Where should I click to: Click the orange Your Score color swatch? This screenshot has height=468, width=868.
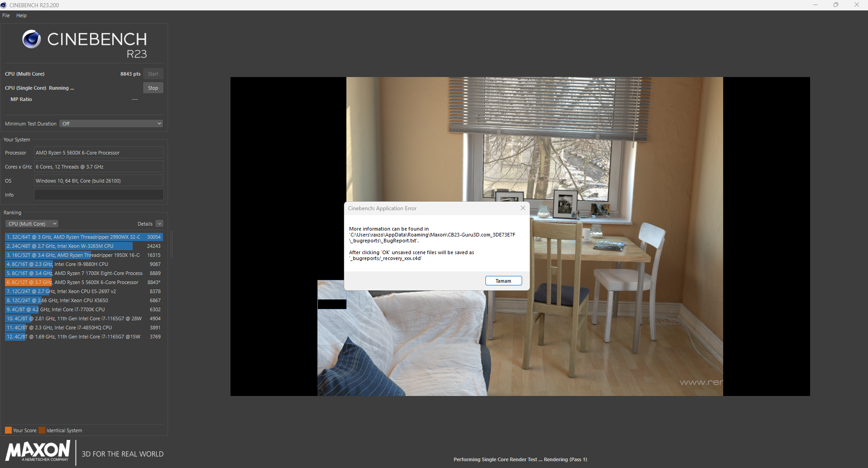[8, 430]
